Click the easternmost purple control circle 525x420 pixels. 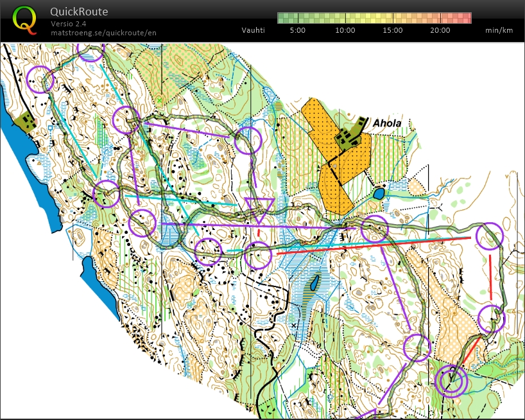(x=491, y=236)
